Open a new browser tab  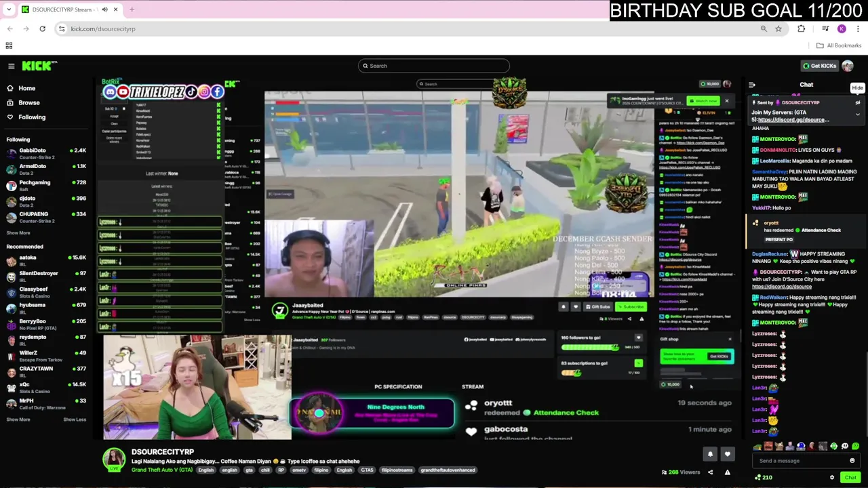pos(132,9)
